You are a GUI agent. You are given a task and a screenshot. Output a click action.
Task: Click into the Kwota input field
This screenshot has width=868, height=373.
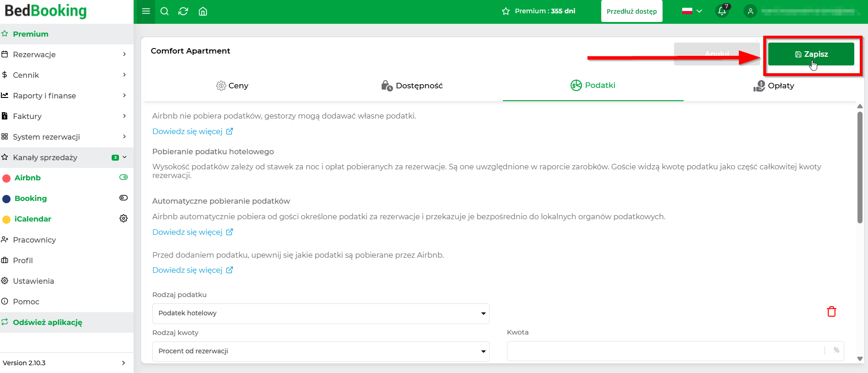[x=666, y=351]
